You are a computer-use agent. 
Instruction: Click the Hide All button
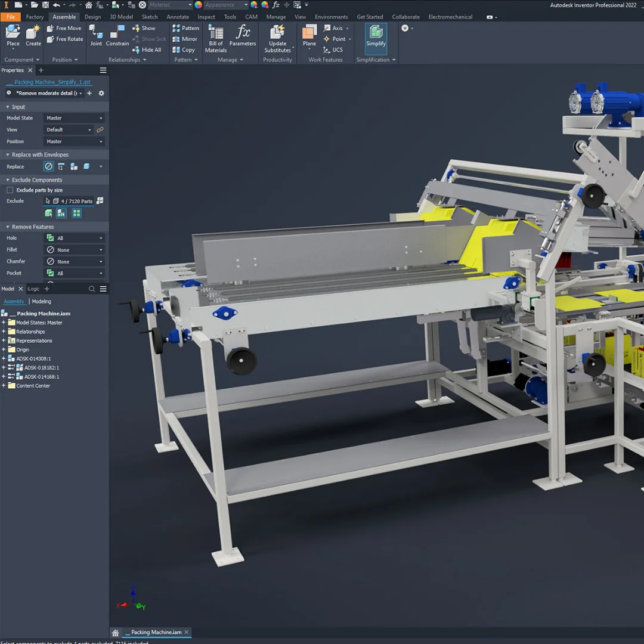pos(147,50)
